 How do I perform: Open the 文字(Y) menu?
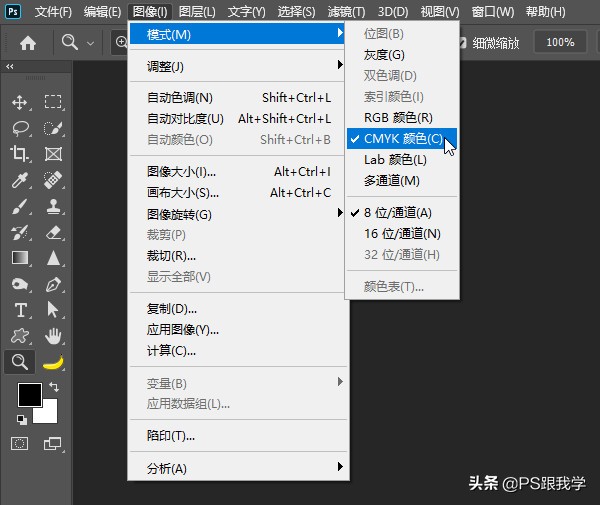(246, 12)
